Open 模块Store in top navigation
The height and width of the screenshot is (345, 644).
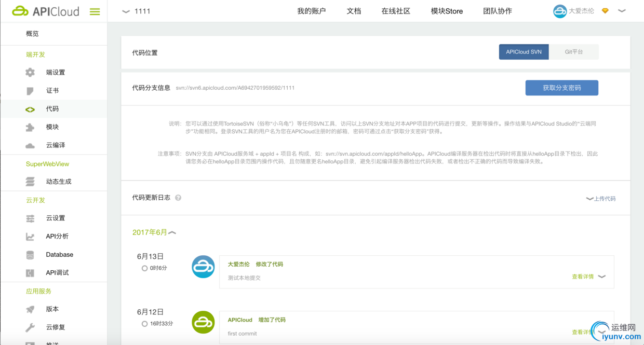click(447, 11)
